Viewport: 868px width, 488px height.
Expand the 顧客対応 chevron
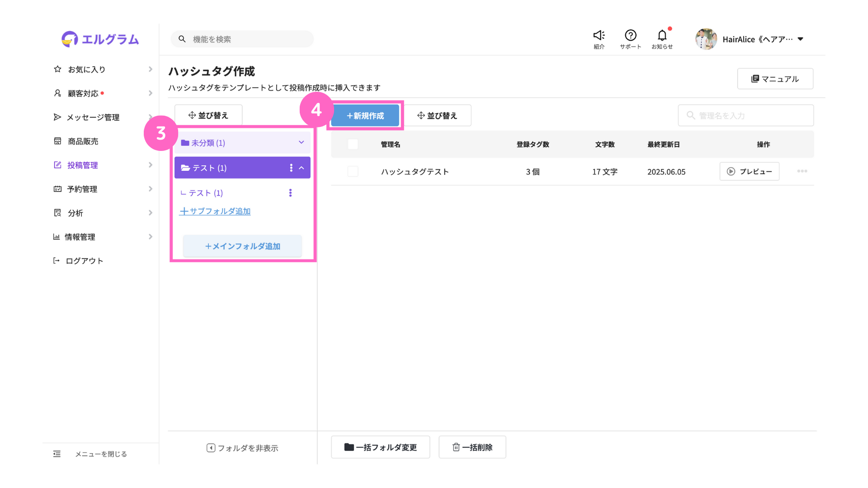[x=151, y=93]
